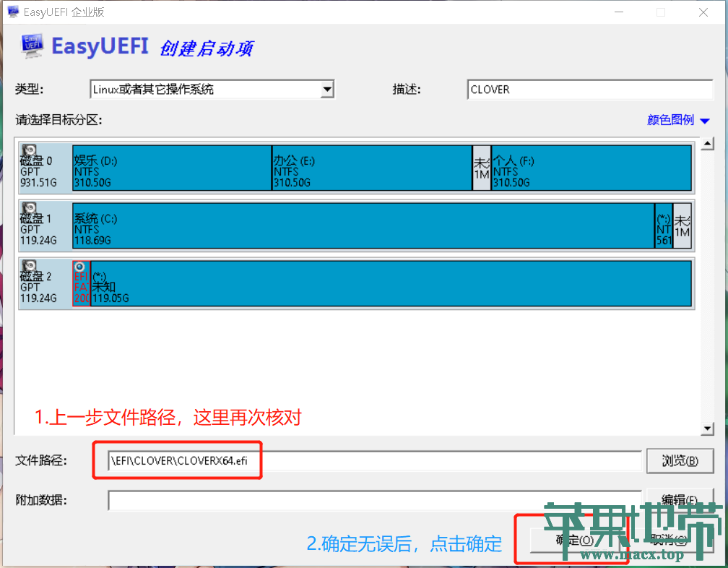
Task: Click the partition list scroll up arrow
Action: tap(707, 144)
